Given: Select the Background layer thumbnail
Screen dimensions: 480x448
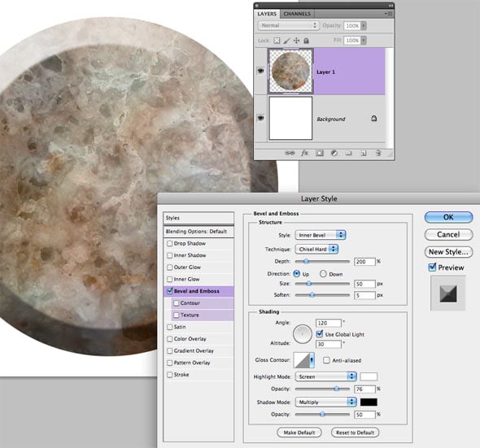Looking at the screenshot, I should [290, 118].
